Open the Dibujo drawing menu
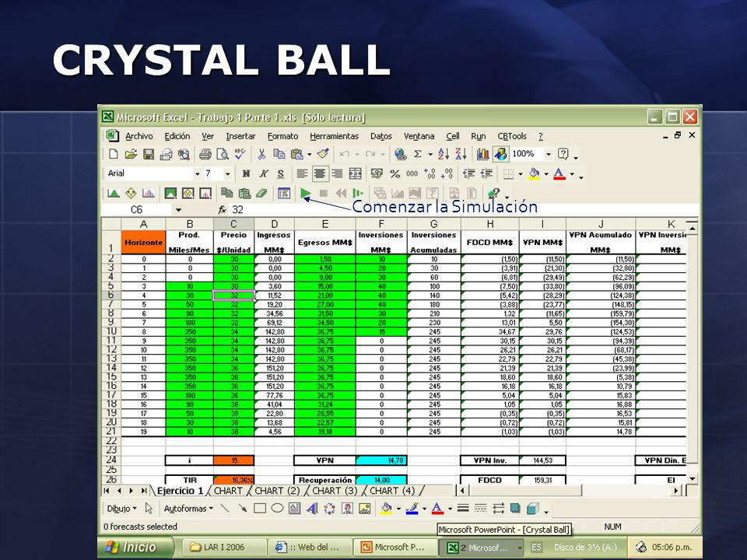 (121, 509)
